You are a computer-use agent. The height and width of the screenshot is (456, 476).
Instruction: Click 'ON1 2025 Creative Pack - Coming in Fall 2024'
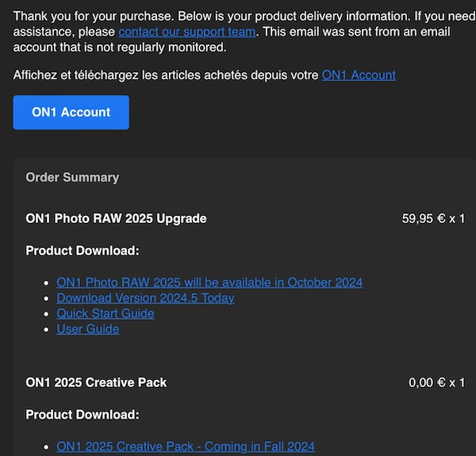[186, 446]
